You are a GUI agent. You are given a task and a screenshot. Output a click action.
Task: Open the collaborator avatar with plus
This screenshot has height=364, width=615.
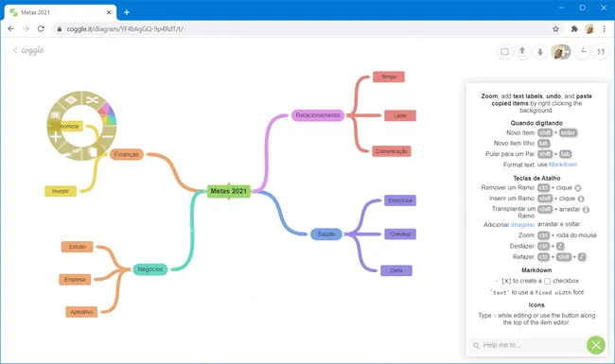coord(560,52)
